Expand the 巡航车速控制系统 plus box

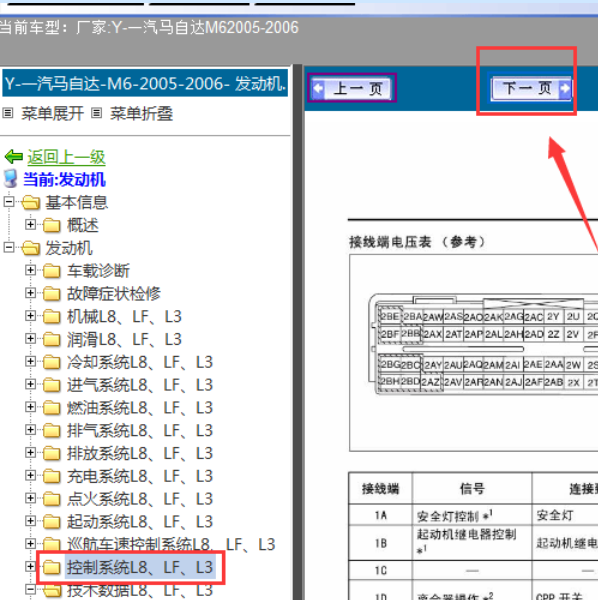tap(30, 544)
